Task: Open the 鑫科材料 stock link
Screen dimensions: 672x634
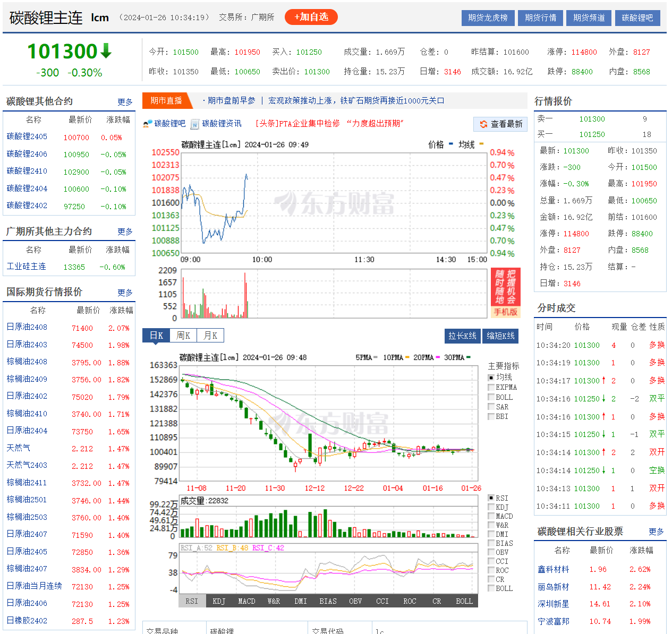Action: (554, 569)
